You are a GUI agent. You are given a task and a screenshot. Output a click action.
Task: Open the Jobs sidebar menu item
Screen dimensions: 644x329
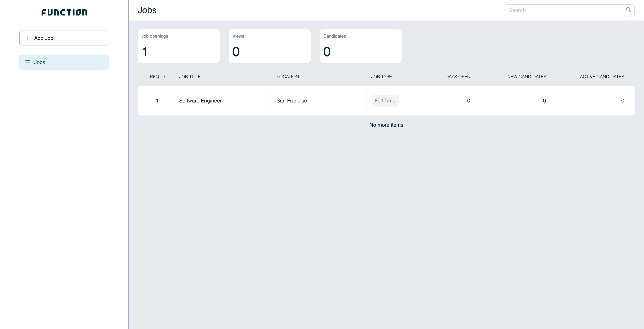pyautogui.click(x=64, y=62)
